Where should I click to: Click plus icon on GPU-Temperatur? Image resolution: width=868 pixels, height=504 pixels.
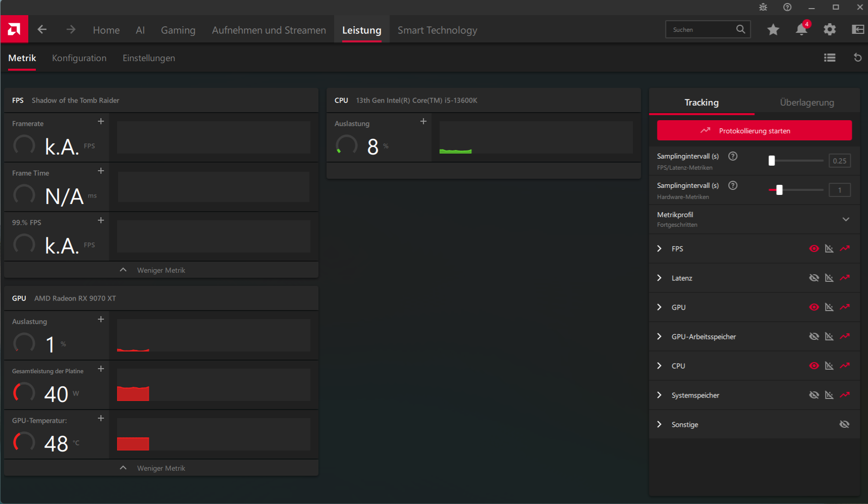pos(101,418)
